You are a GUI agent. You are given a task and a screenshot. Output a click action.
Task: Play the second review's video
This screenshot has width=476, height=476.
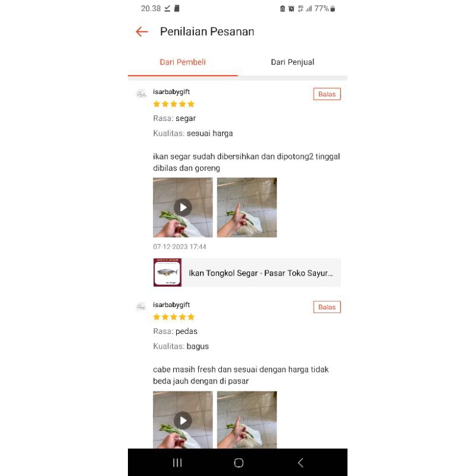coord(183,420)
